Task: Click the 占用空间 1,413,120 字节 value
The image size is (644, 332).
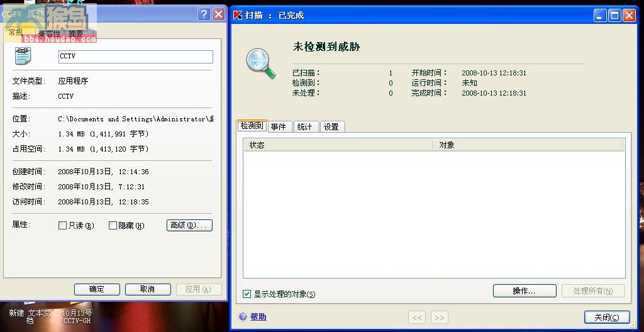Action: (x=104, y=149)
